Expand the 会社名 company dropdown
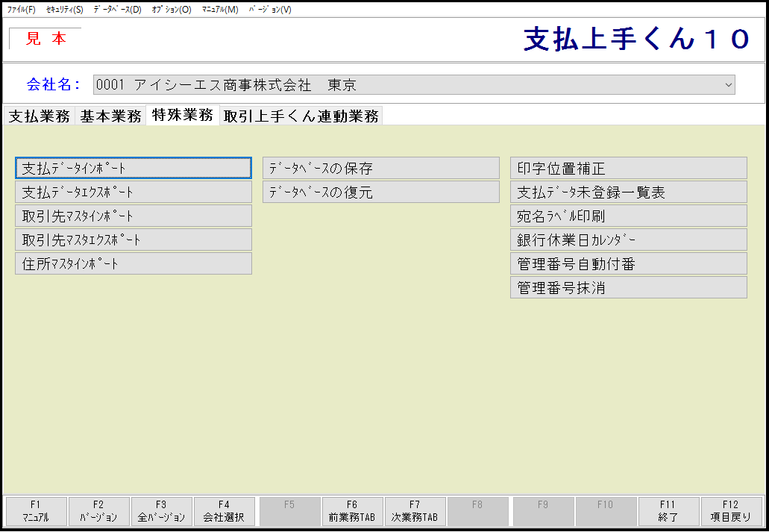 (728, 85)
